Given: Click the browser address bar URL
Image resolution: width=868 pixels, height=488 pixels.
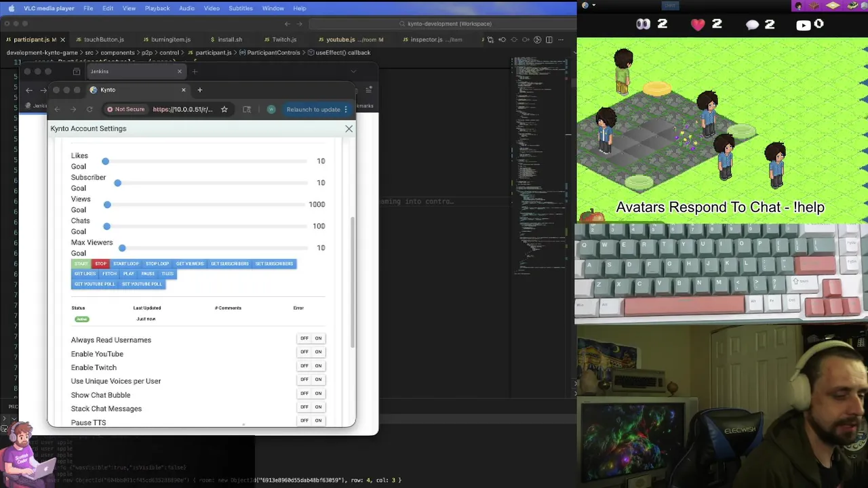Looking at the screenshot, I should tap(182, 109).
